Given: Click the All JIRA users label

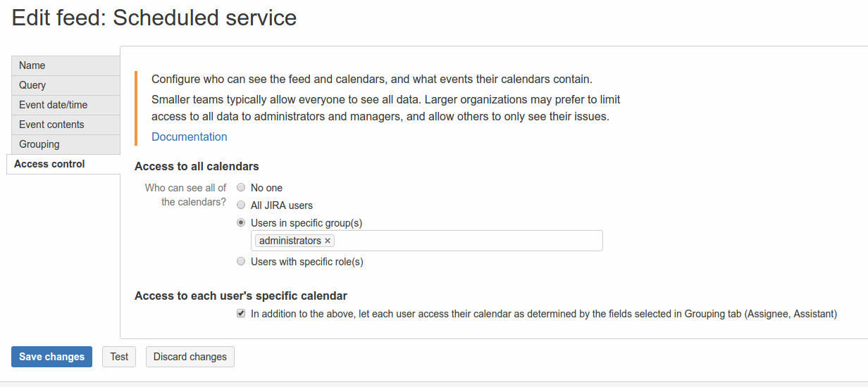Looking at the screenshot, I should [282, 205].
